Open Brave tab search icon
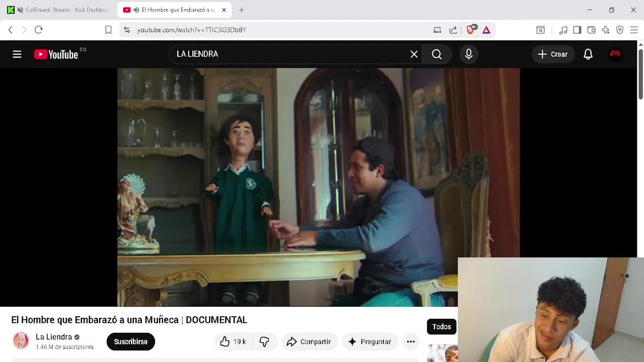 coord(540,30)
